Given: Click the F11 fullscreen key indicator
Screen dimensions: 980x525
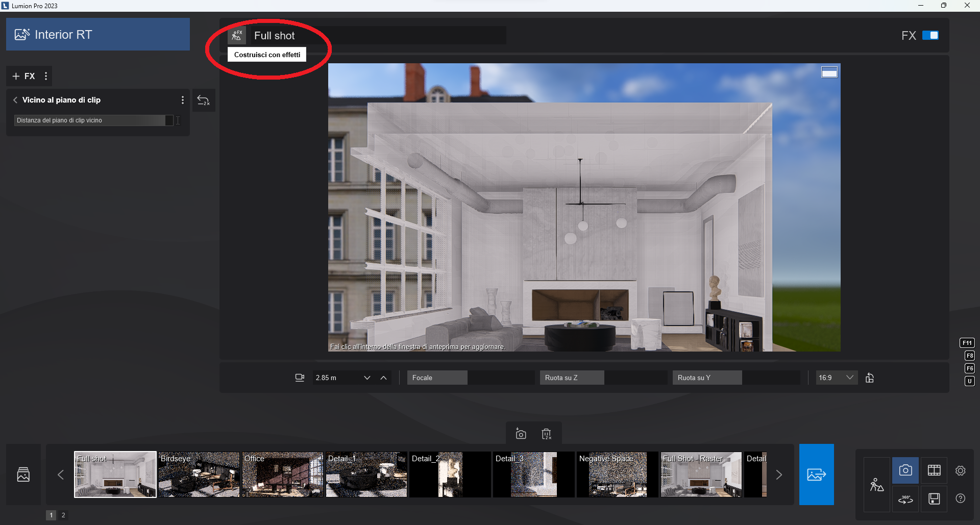Looking at the screenshot, I should tap(967, 343).
